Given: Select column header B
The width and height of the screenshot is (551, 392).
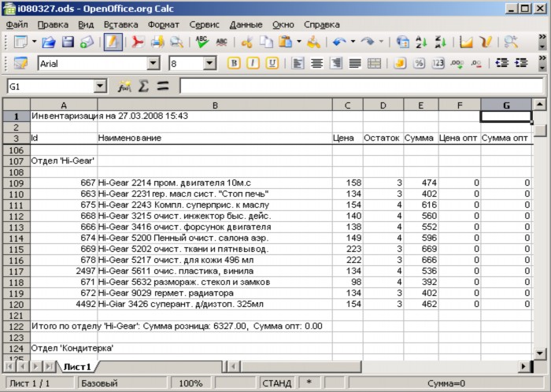Looking at the screenshot, I should coord(215,105).
